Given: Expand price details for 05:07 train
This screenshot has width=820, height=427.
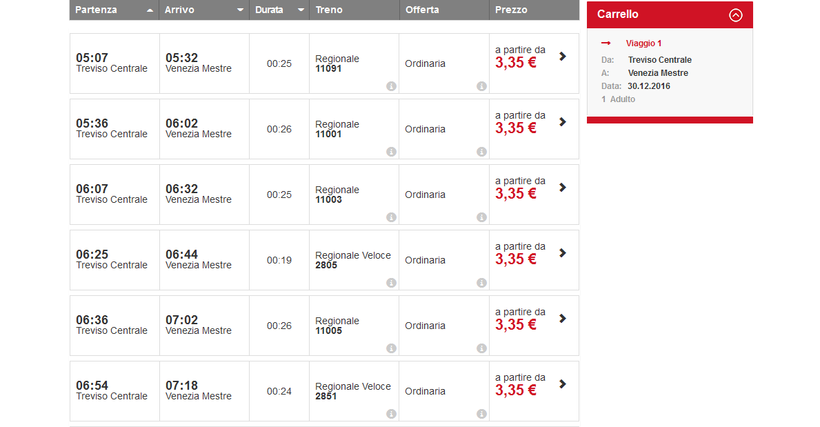Looking at the screenshot, I should pos(563,57).
